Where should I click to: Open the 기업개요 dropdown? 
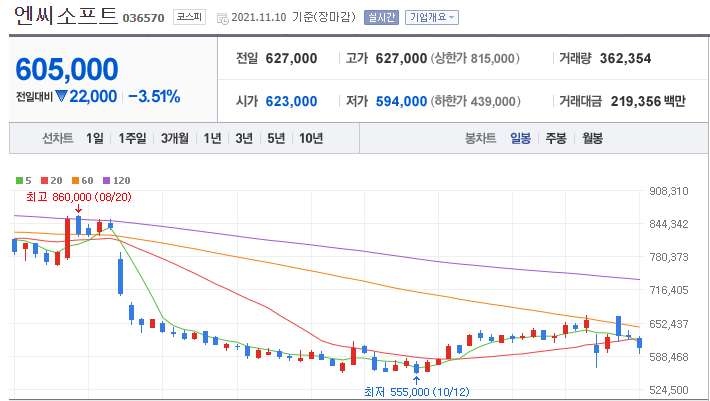pos(432,18)
